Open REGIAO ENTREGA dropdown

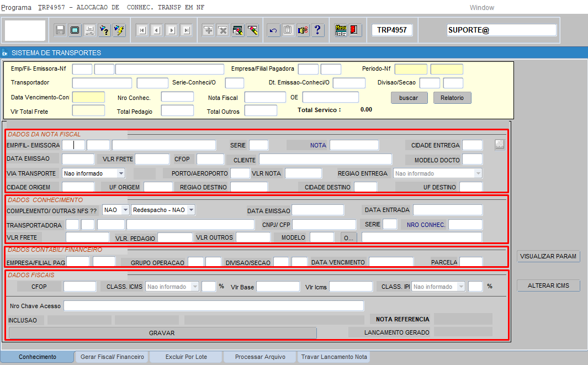(478, 173)
